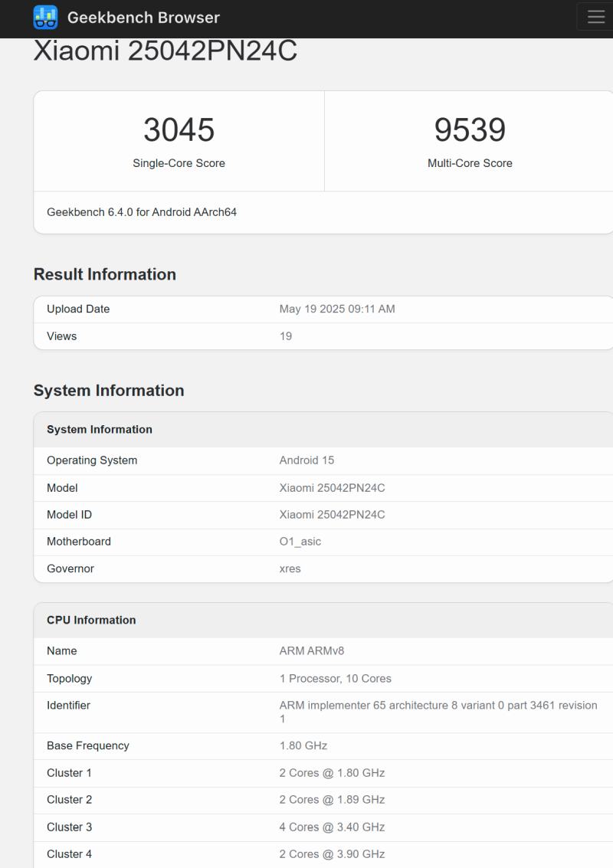Select the Model value Xiaomi 25042PN24C
Screen dimensions: 613x868
point(333,488)
